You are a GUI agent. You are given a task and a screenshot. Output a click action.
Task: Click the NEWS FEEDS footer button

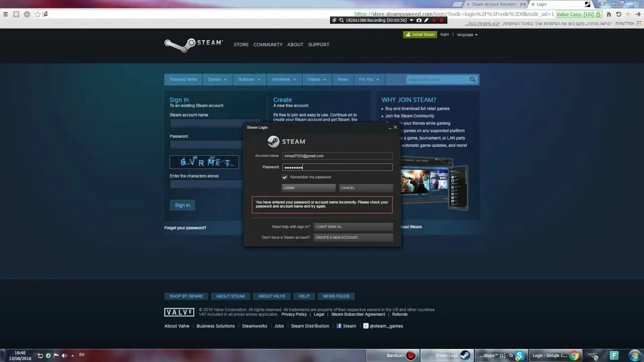coord(336,296)
